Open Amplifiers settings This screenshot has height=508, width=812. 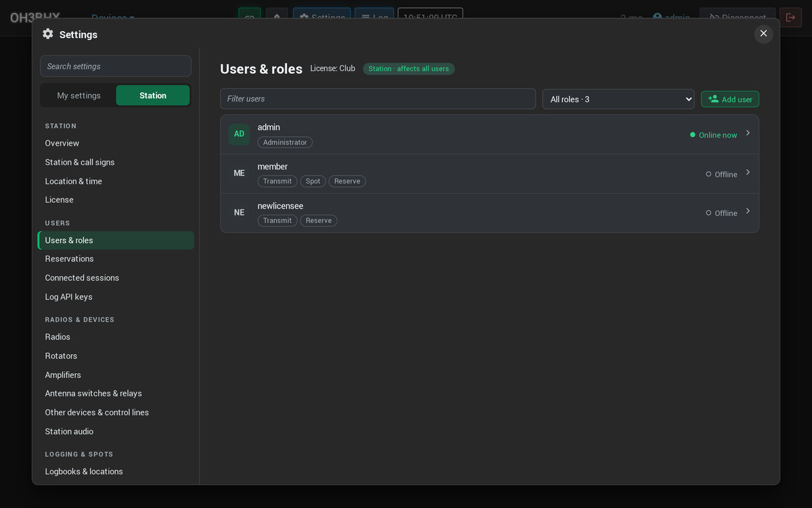(116, 375)
